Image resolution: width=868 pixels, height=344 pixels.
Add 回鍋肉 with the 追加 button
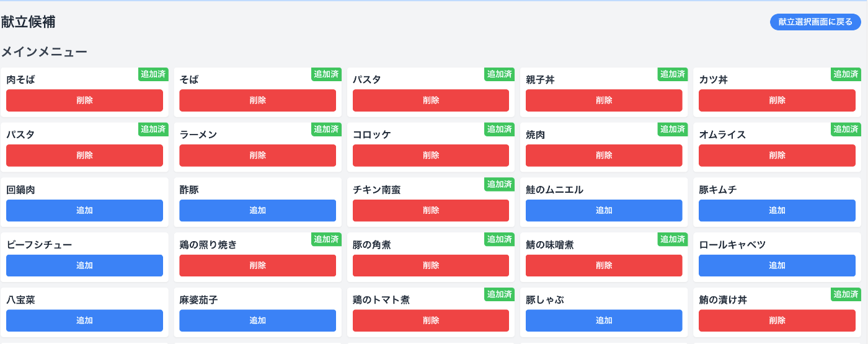click(x=84, y=211)
